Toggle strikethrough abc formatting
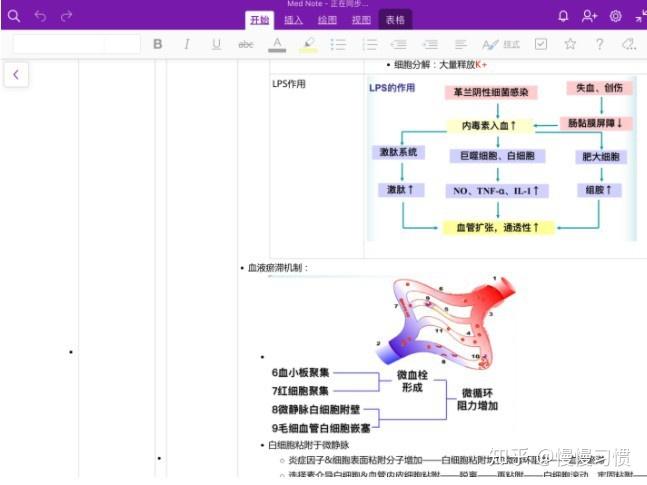The image size is (647, 485). pyautogui.click(x=246, y=44)
